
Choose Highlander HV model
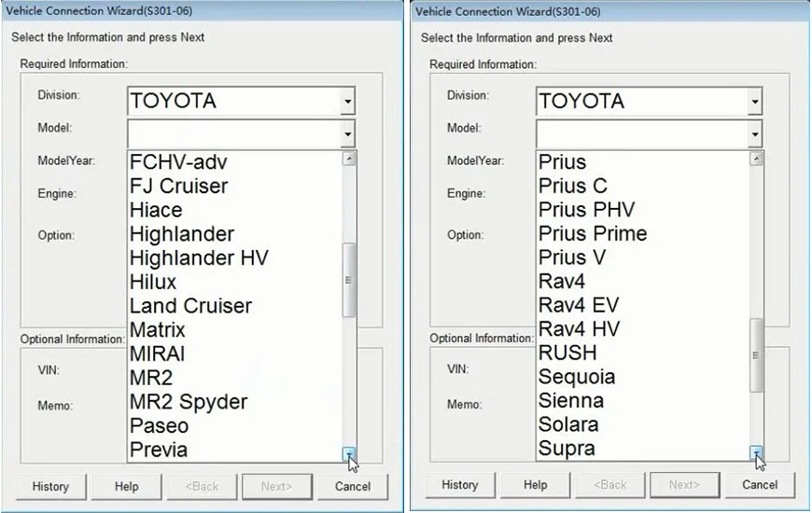pos(234,257)
